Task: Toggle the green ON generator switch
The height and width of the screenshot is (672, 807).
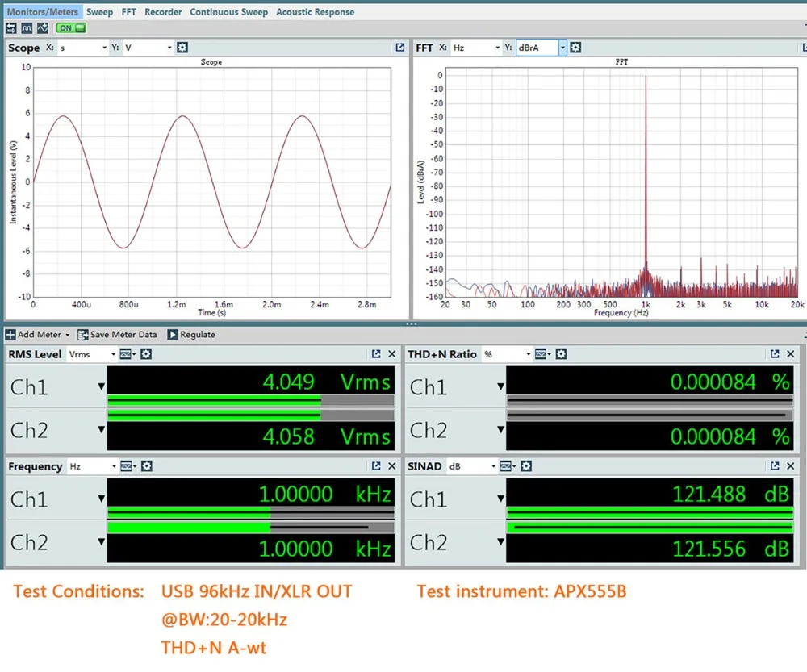Action: coord(71,27)
